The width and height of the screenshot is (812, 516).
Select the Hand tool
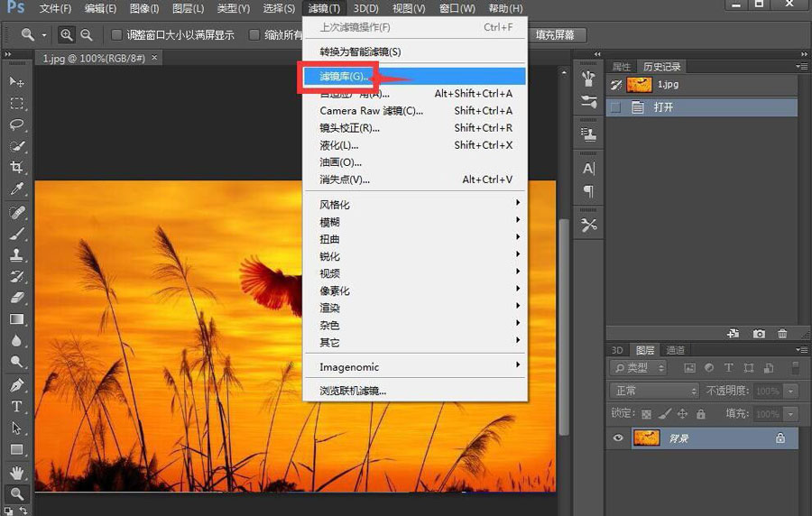click(16, 472)
